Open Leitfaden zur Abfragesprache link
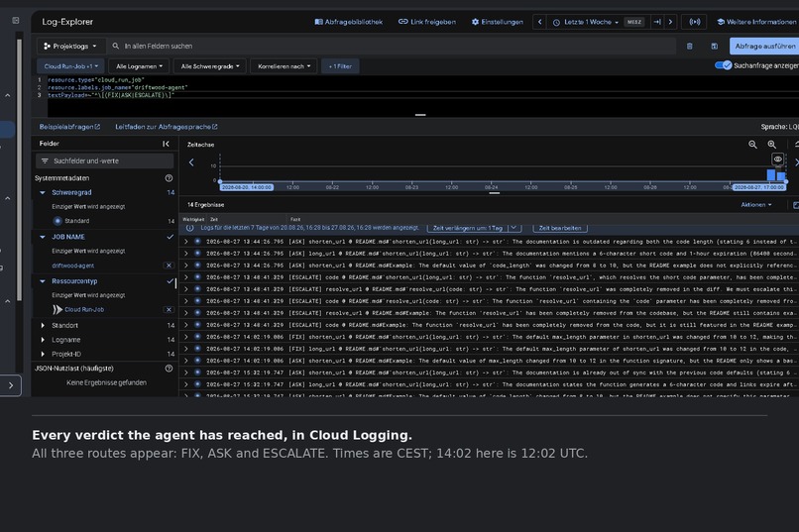This screenshot has height=532, width=799. point(167,127)
